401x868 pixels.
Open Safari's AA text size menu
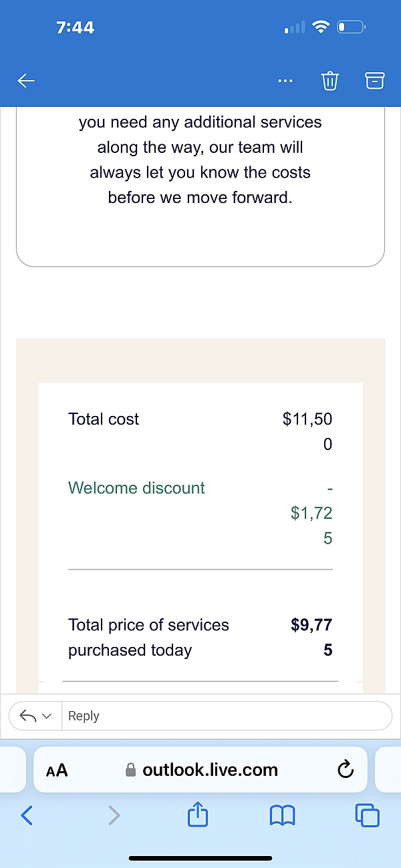[57, 770]
